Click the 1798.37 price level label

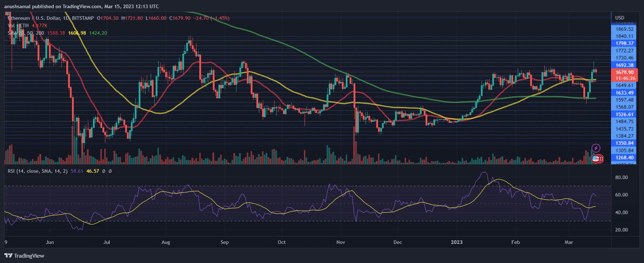tap(624, 43)
